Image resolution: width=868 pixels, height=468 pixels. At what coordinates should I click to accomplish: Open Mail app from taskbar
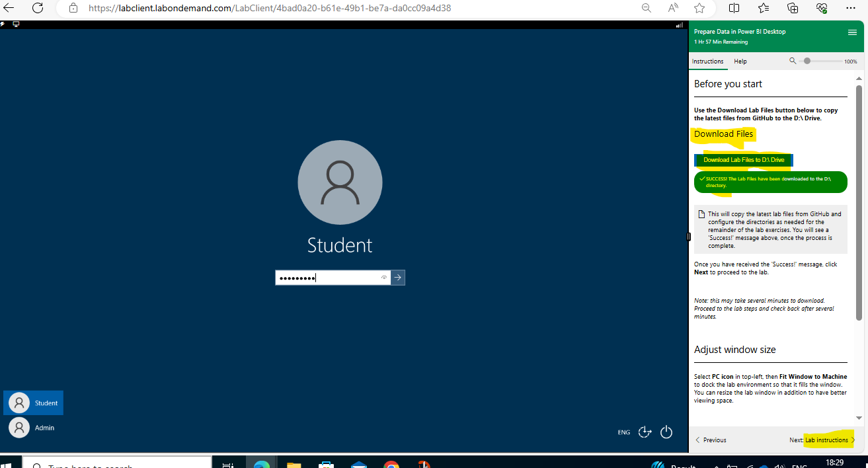(x=358, y=465)
